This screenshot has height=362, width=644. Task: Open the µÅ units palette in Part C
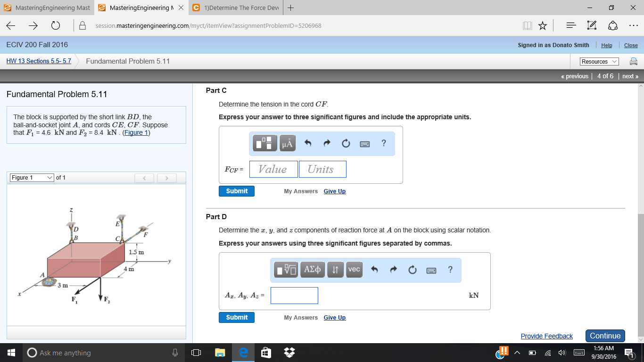[x=287, y=143]
